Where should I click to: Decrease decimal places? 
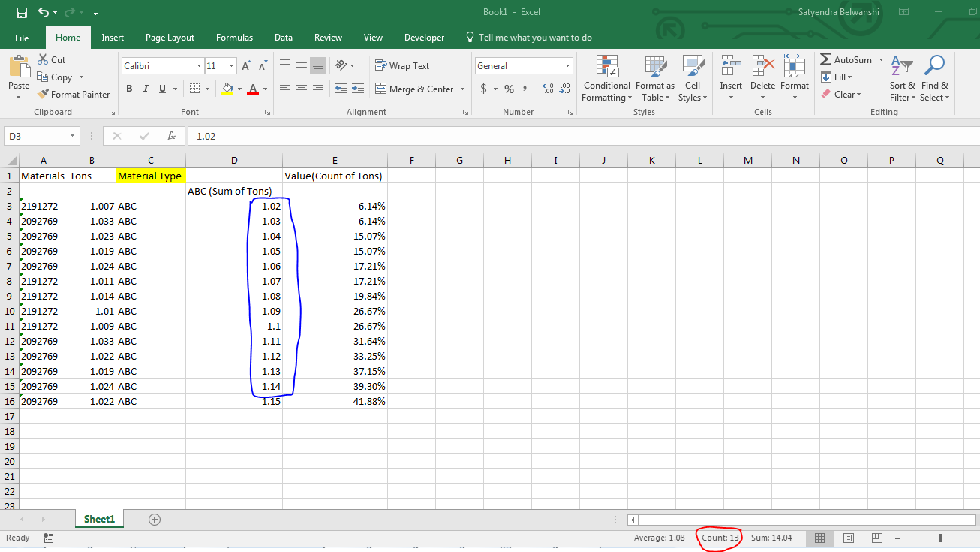564,89
